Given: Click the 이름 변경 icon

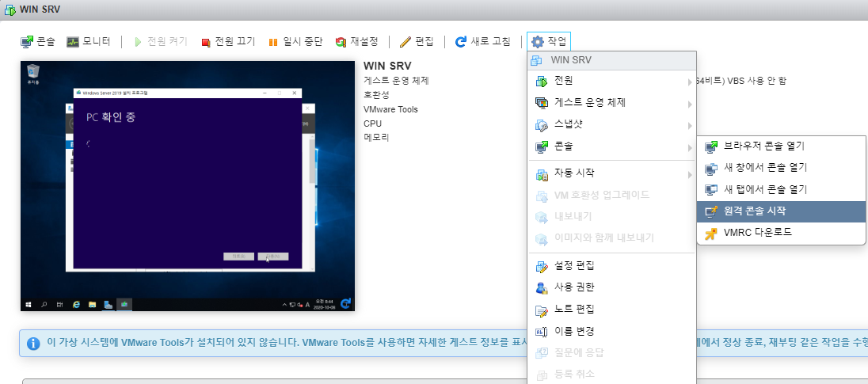Looking at the screenshot, I should coord(542,332).
